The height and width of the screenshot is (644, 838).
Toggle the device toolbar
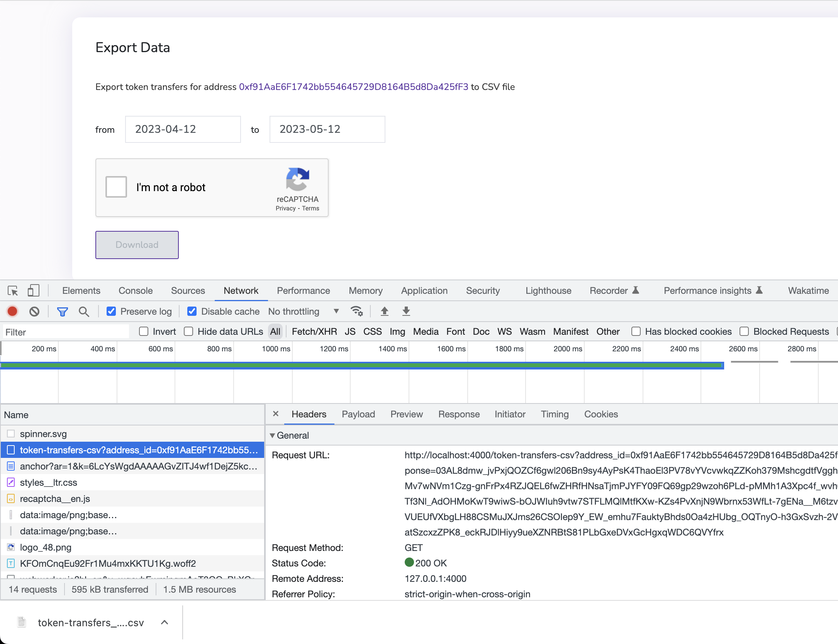coord(33,291)
